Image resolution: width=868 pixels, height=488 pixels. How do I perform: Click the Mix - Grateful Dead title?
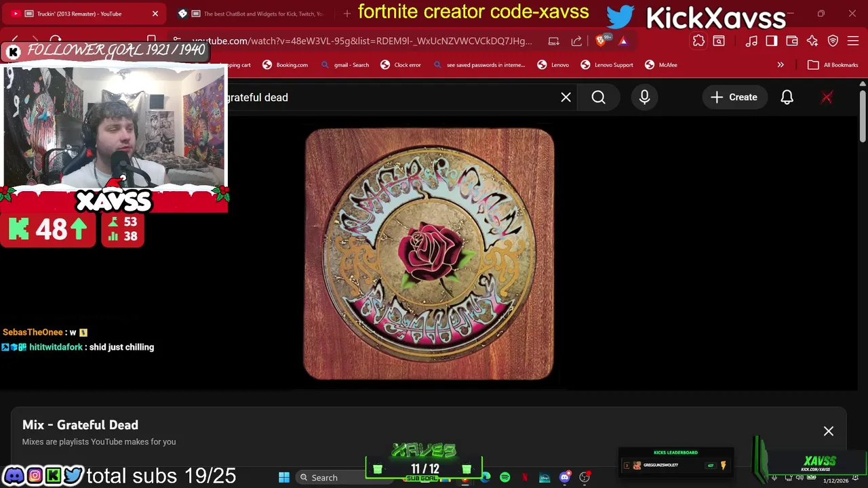coord(80,425)
